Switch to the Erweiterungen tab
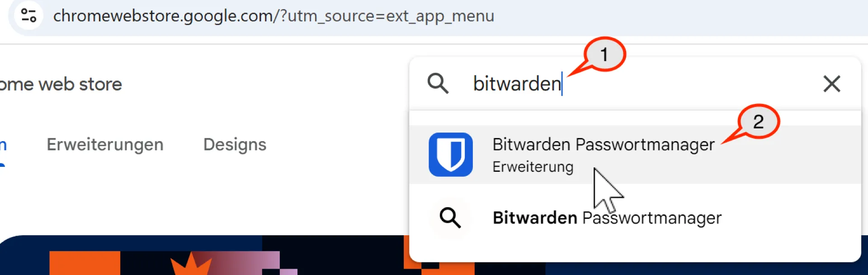The height and width of the screenshot is (275, 868). [105, 145]
